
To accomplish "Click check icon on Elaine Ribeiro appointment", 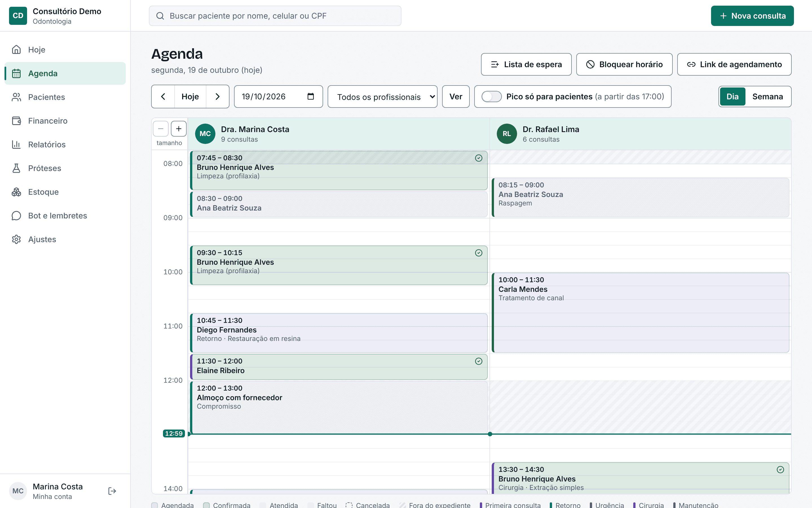I will [478, 361].
